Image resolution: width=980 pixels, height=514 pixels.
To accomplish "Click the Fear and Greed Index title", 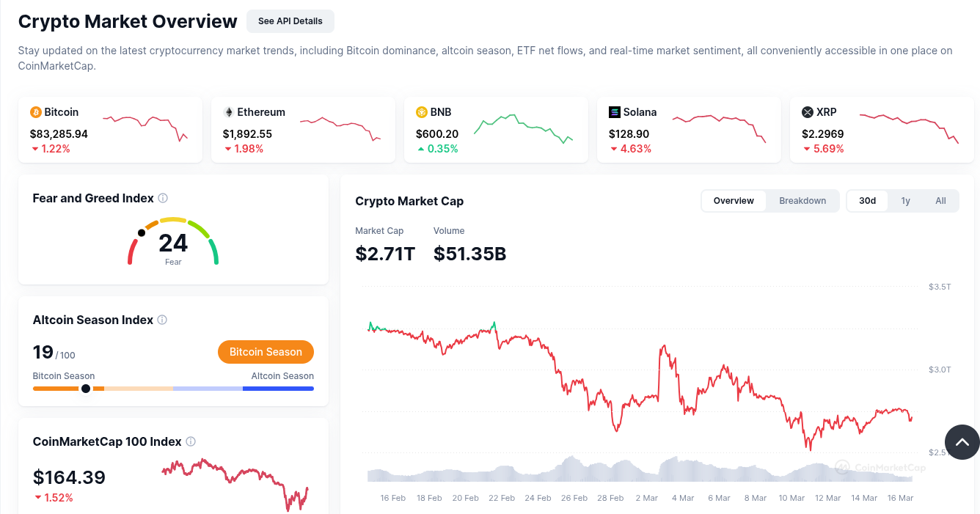I will tap(93, 198).
